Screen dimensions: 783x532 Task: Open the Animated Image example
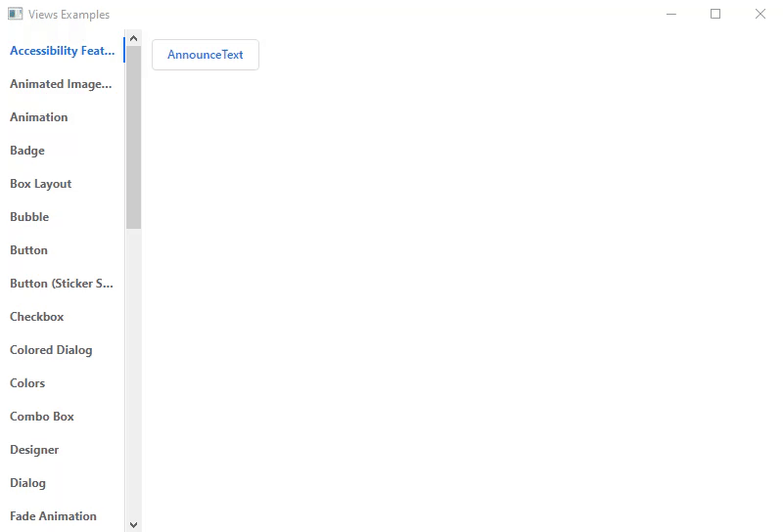coord(61,84)
